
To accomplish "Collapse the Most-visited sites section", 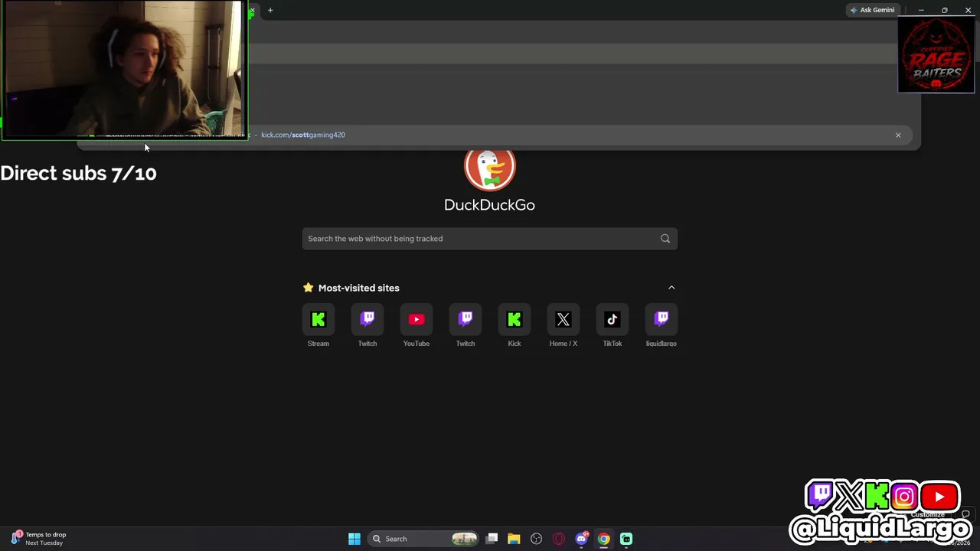I will coord(671,288).
